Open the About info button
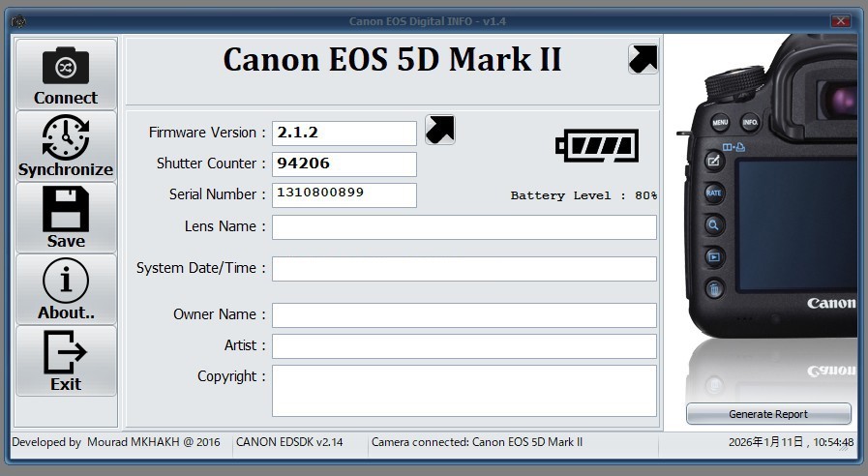The height and width of the screenshot is (476, 868). pos(66,289)
